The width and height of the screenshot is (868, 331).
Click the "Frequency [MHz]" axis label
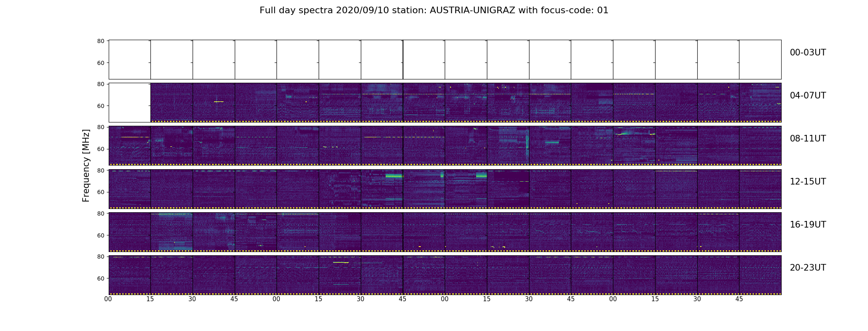click(x=86, y=165)
